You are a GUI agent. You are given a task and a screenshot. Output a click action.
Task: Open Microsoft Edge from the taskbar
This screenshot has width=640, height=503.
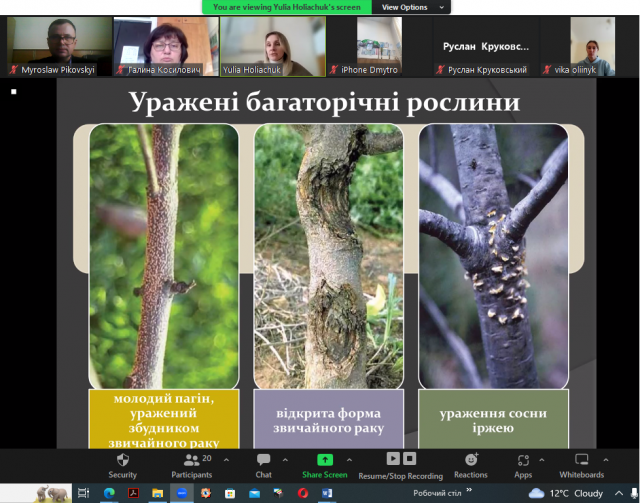[109, 493]
